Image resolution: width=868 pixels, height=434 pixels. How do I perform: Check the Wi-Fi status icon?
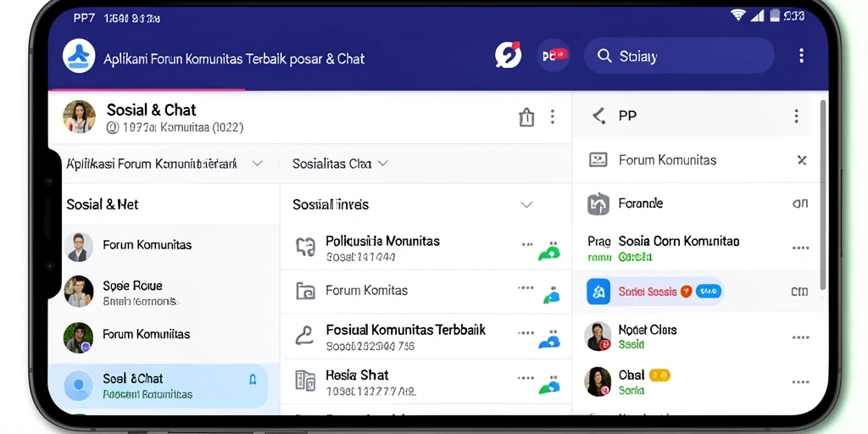click(738, 15)
